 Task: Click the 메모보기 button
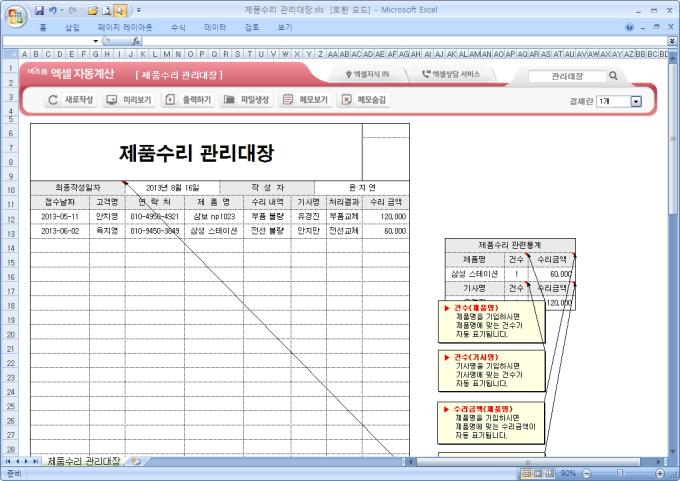(305, 100)
